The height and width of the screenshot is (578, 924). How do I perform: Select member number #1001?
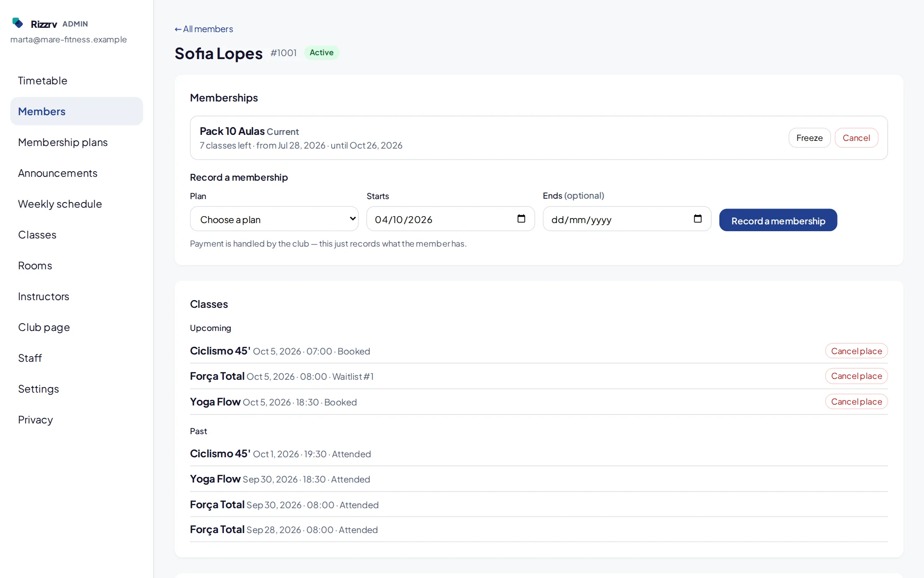click(x=284, y=53)
